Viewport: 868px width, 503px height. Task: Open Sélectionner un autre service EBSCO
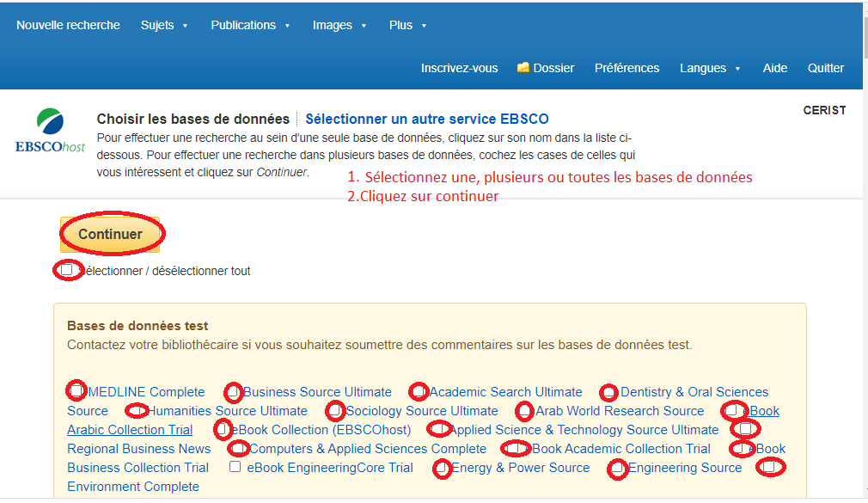pos(426,119)
